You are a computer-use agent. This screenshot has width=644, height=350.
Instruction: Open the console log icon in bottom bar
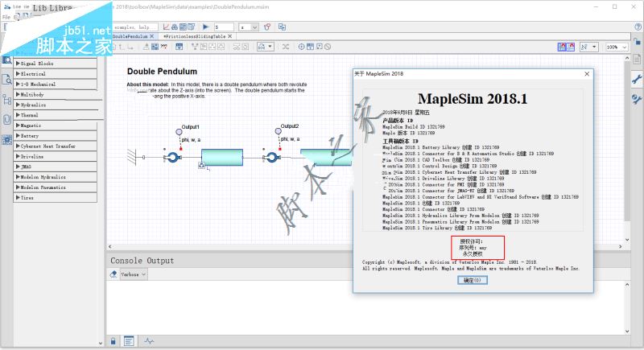point(129,341)
